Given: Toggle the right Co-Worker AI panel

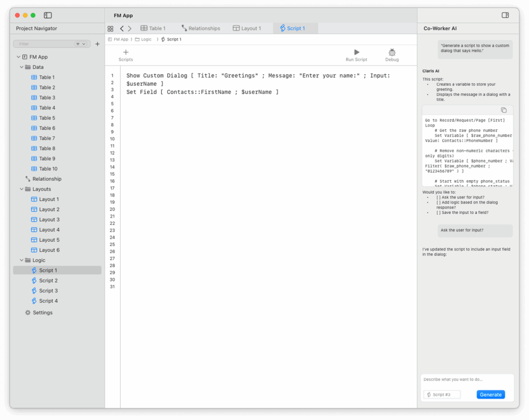Looking at the screenshot, I should pos(505,15).
